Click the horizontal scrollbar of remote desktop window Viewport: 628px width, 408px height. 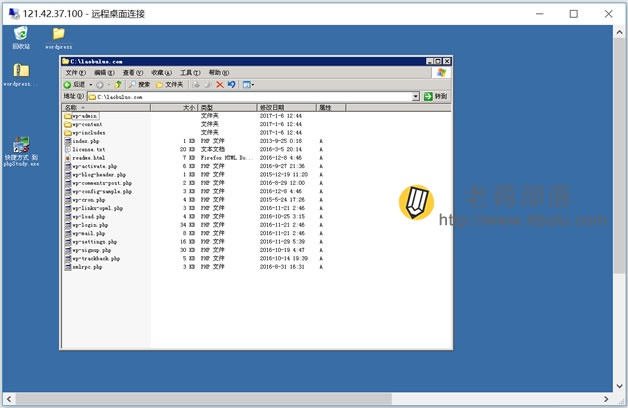coord(204,399)
